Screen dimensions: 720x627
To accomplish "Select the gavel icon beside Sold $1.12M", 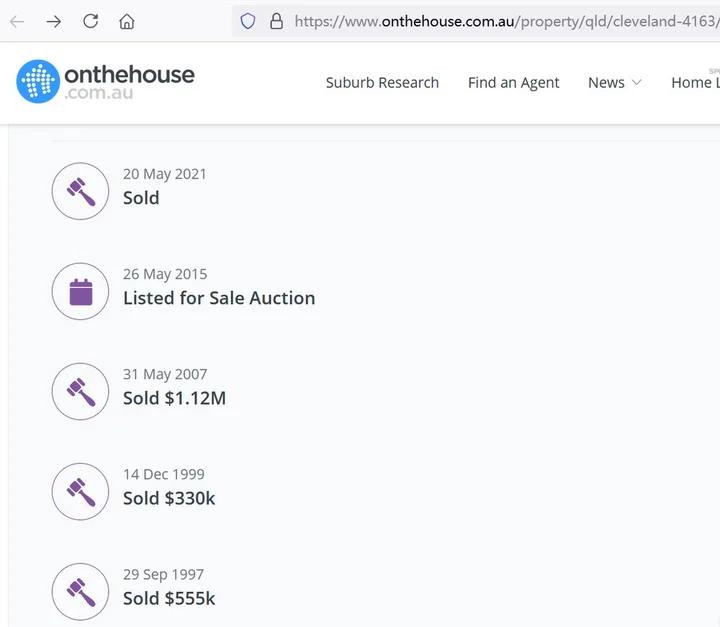I will click(80, 391).
